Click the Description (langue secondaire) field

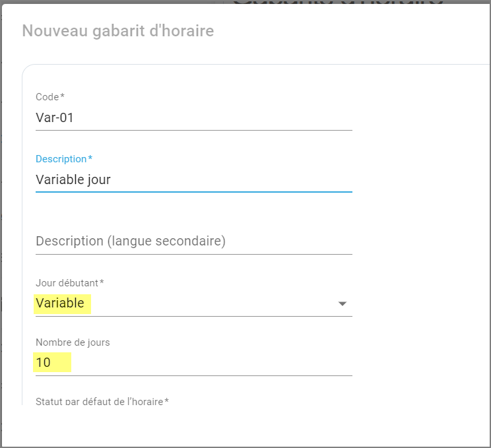[x=193, y=241]
